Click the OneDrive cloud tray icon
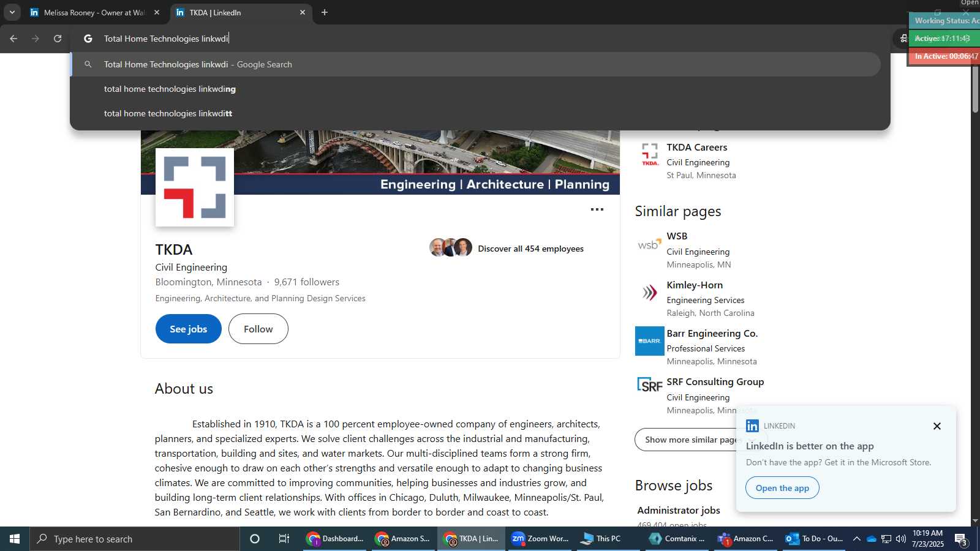Viewport: 980px width, 551px height. click(871, 539)
